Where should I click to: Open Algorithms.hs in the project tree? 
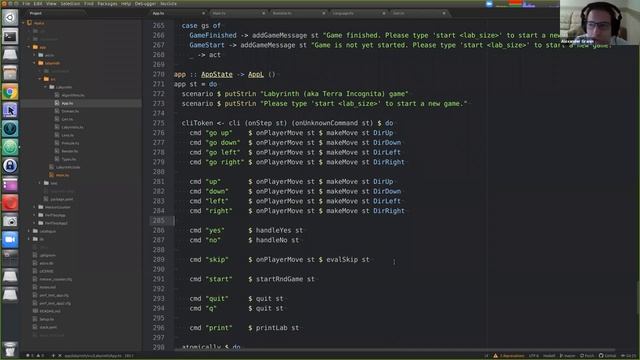pos(73,95)
